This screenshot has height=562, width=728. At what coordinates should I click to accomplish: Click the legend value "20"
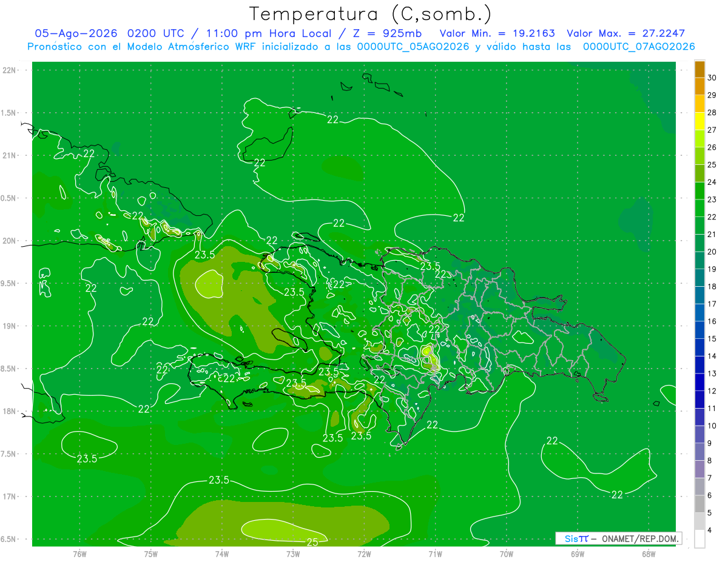tap(712, 252)
